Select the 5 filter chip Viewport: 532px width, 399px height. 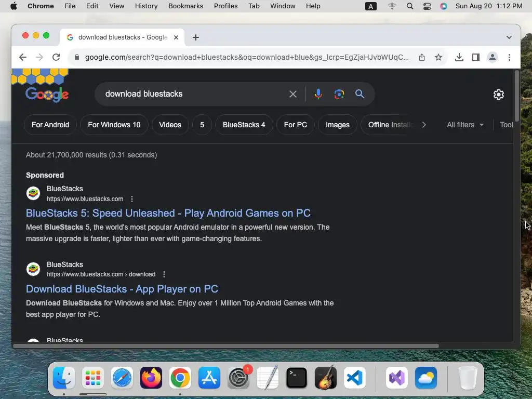202,125
